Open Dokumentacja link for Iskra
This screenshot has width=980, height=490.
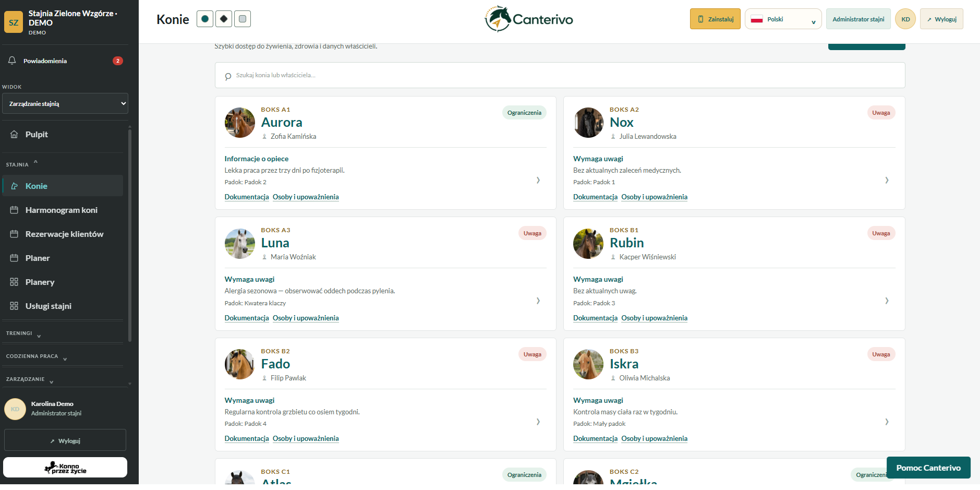tap(595, 438)
